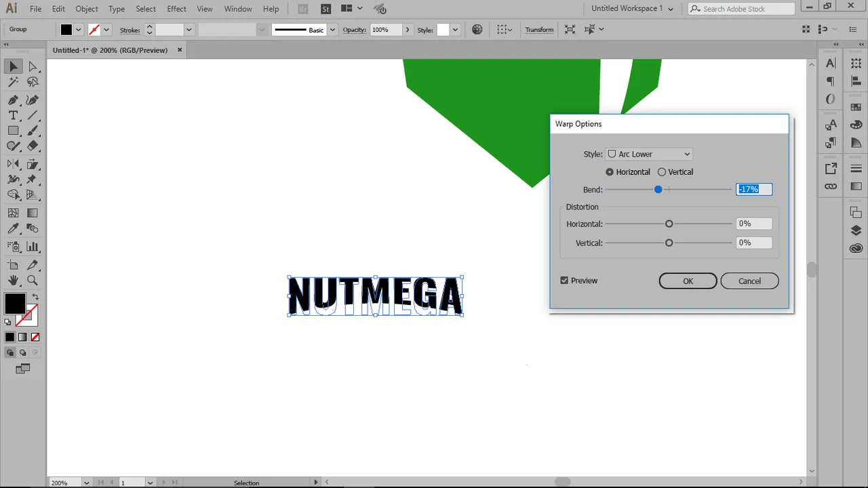This screenshot has height=488, width=868.
Task: Switch to the Untitled-1 document tab
Action: tap(110, 50)
